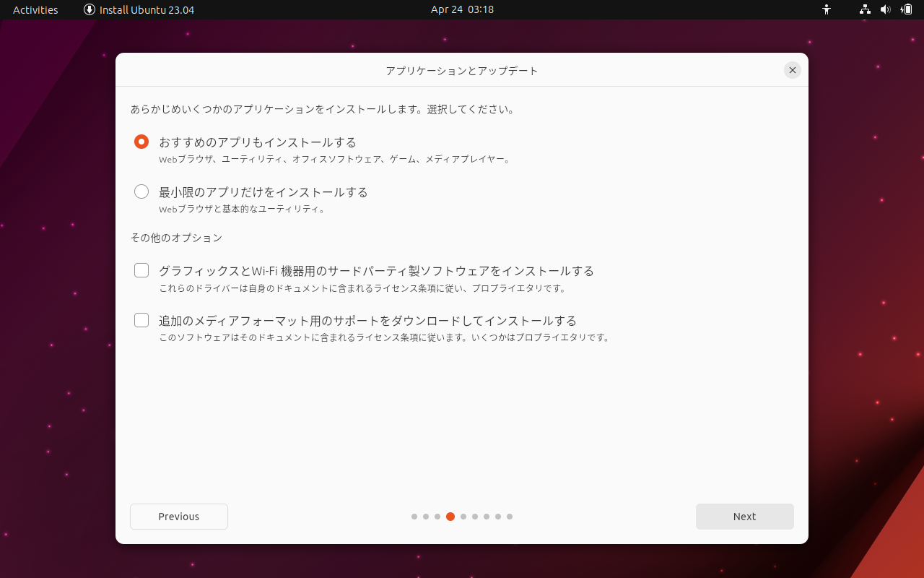Image resolution: width=924 pixels, height=578 pixels.
Task: Click the description starting これらのドライバーは
Action: click(x=363, y=288)
